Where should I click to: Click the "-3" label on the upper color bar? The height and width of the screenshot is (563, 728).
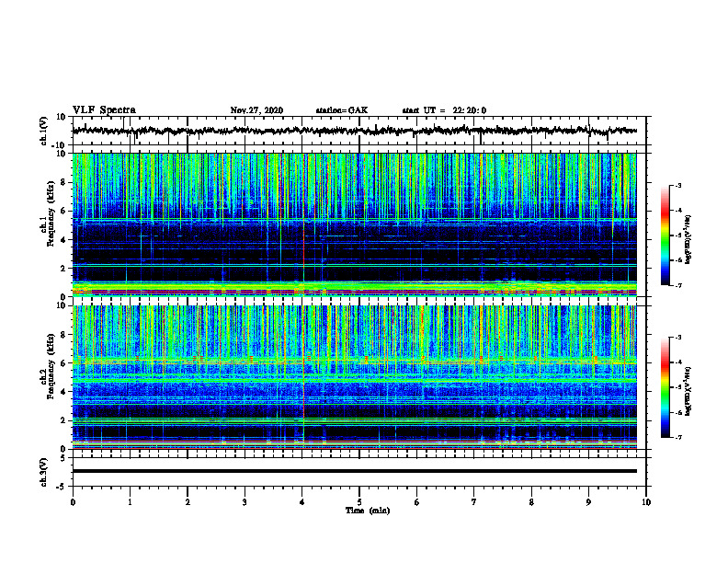point(678,186)
